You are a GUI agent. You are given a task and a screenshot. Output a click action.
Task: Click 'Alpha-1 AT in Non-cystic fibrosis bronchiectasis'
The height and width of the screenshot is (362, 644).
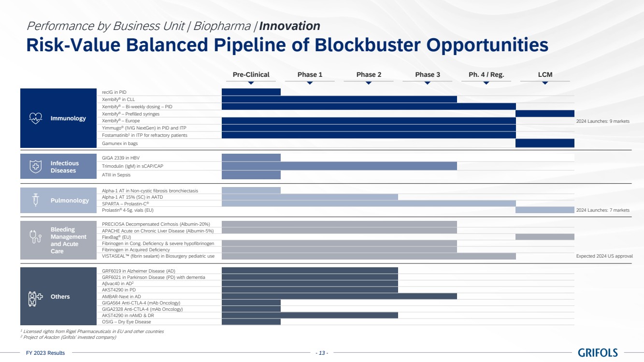150,191
